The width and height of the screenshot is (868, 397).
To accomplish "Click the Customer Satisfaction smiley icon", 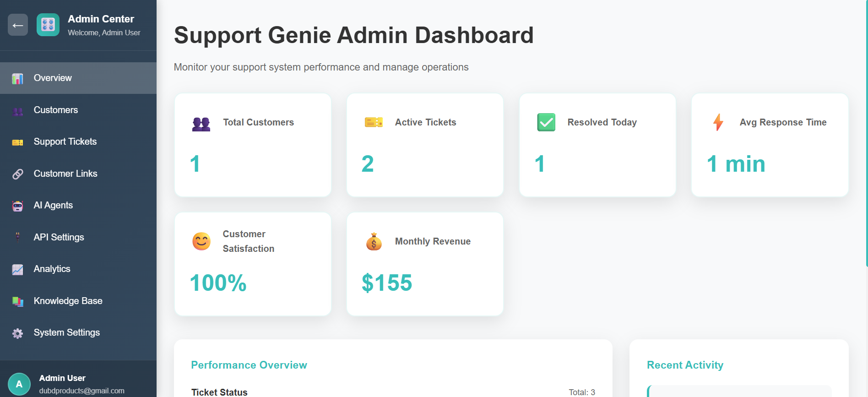I will 201,241.
